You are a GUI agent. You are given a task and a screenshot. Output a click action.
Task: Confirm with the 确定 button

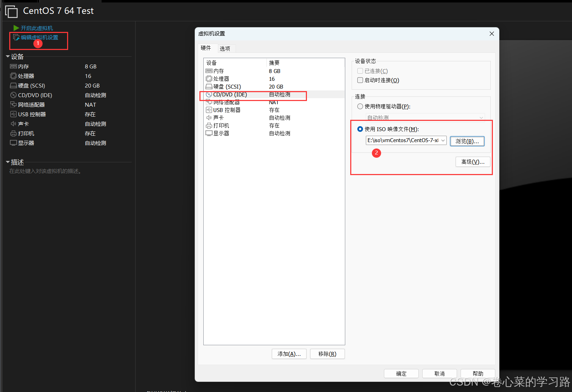[x=401, y=374]
